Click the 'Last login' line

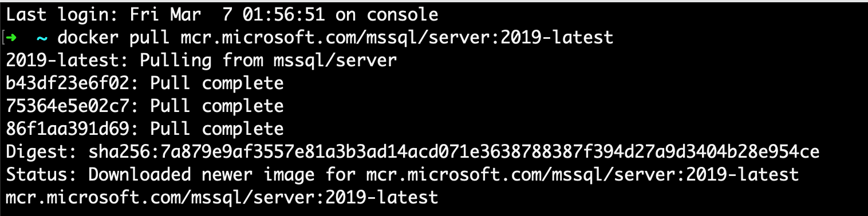coord(222,15)
